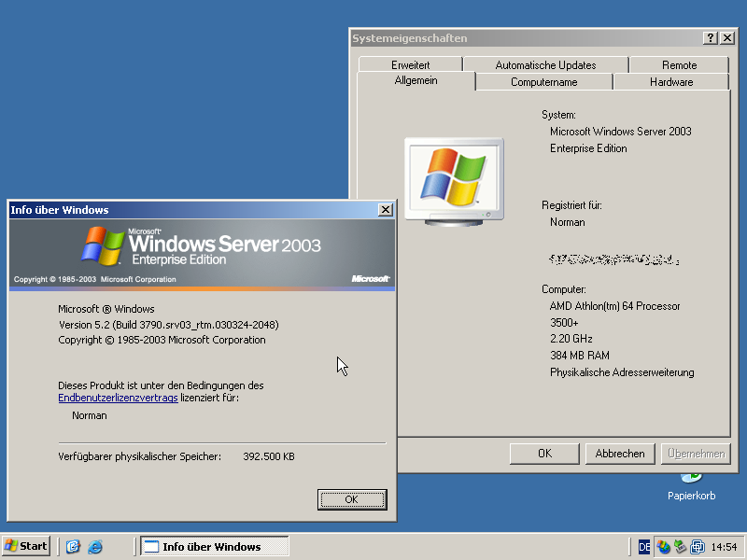Launch Internet Explorer from Quick Launch

point(94,547)
